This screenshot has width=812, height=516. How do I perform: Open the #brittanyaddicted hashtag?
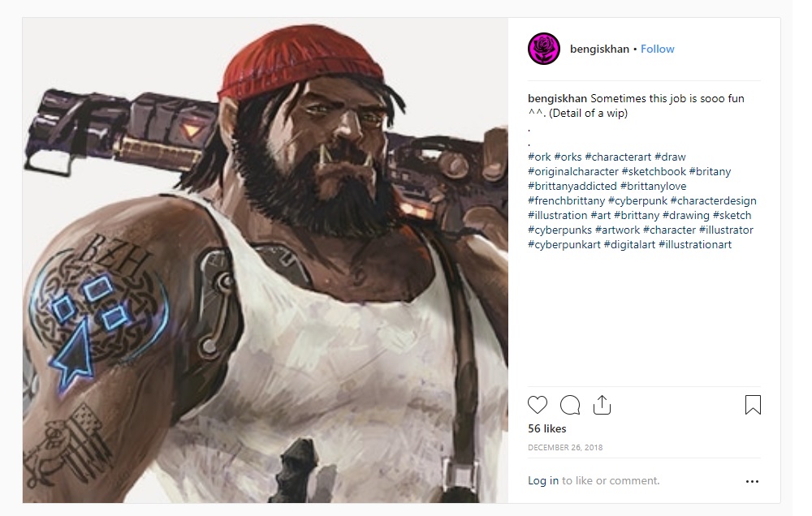click(572, 186)
